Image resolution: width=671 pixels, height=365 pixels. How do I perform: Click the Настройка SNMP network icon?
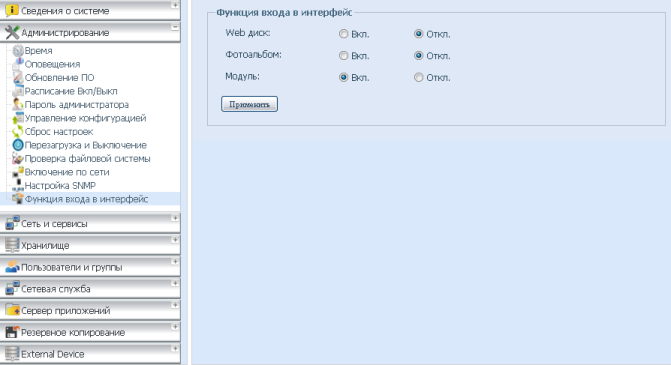[x=18, y=185]
